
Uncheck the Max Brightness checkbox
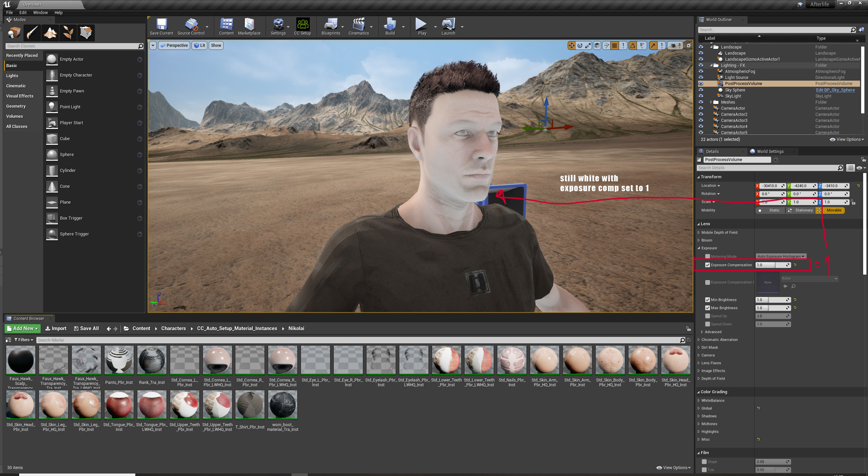pyautogui.click(x=708, y=308)
